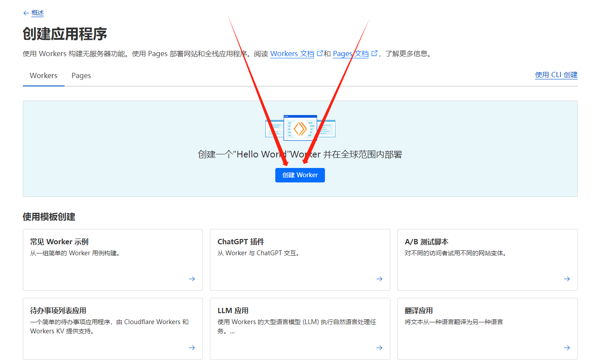Click arrow icon on LLM 应用 card
Viewport: 591px width, 364px height.
point(379,348)
